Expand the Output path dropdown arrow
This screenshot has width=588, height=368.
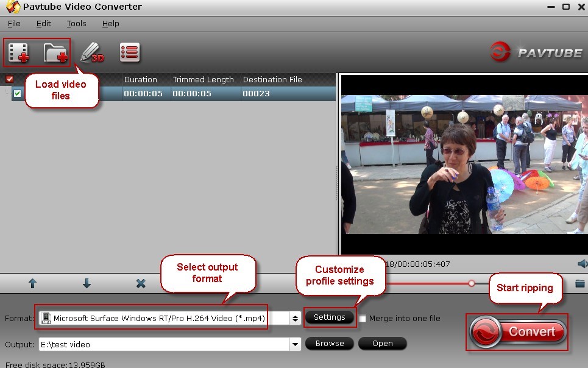pos(296,344)
